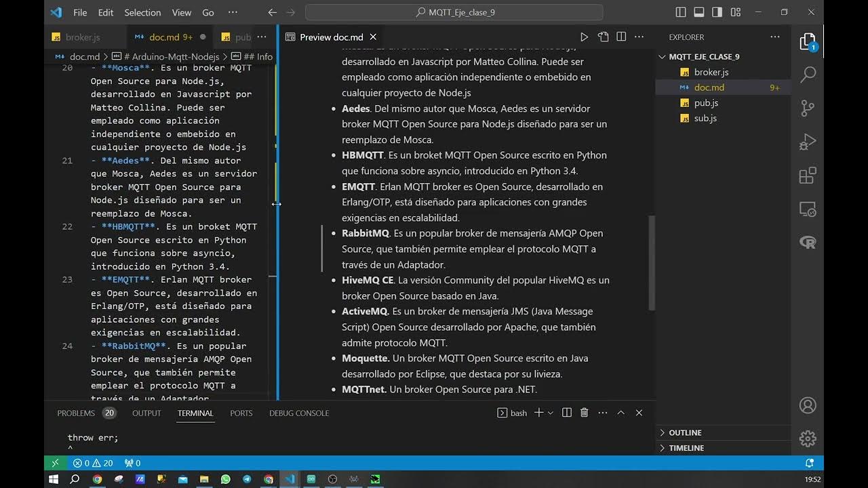The height and width of the screenshot is (488, 868).
Task: Switch to the TERMINAL panel tab
Action: (x=195, y=413)
